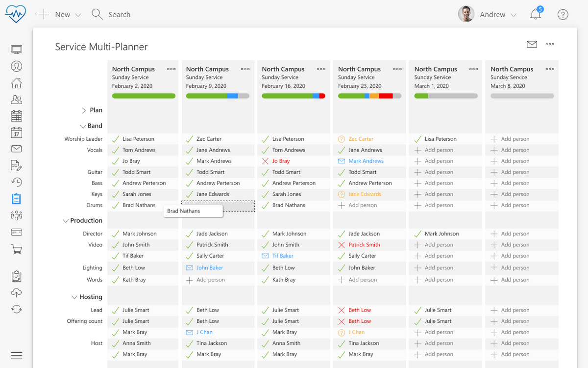This screenshot has width=588, height=368.
Task: Open the February 16 column options menu
Action: pos(321,69)
